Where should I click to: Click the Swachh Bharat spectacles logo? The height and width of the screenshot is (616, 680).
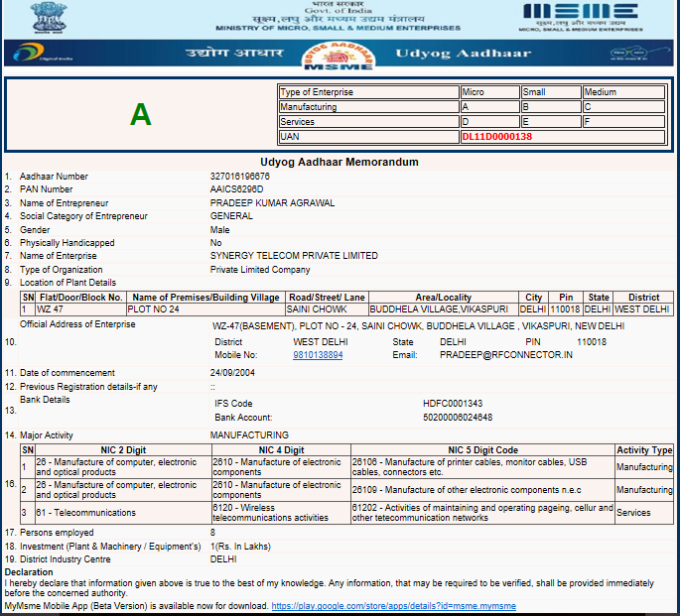click(637, 54)
